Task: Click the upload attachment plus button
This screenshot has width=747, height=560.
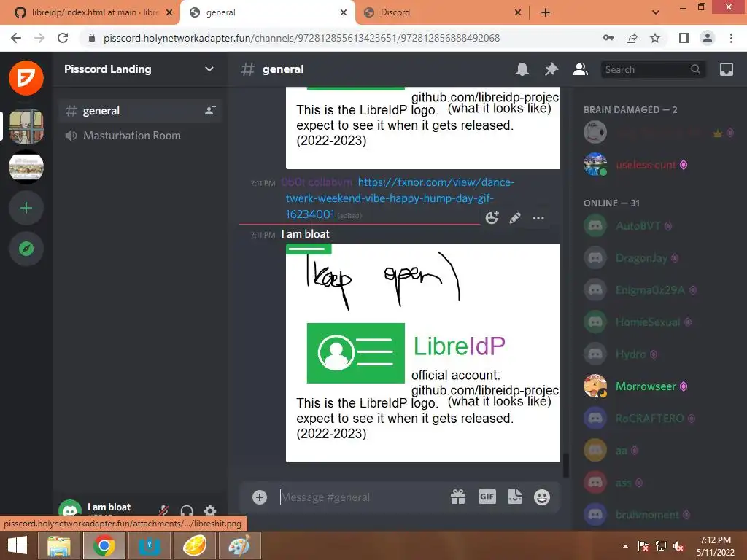Action: pos(260,497)
